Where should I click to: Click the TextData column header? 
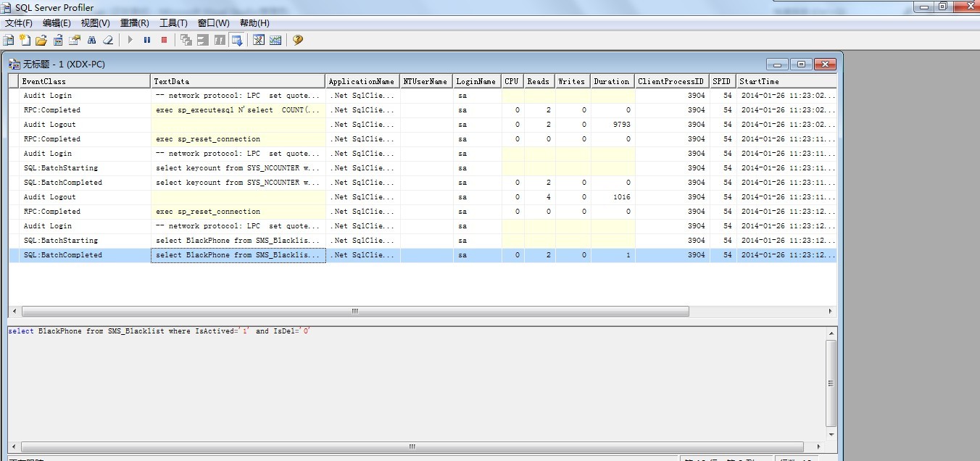tap(238, 81)
